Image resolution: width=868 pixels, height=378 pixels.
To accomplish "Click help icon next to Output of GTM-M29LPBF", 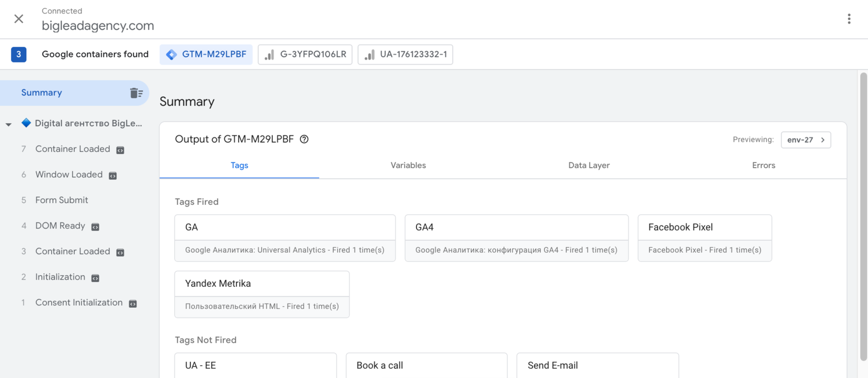I will tap(304, 139).
